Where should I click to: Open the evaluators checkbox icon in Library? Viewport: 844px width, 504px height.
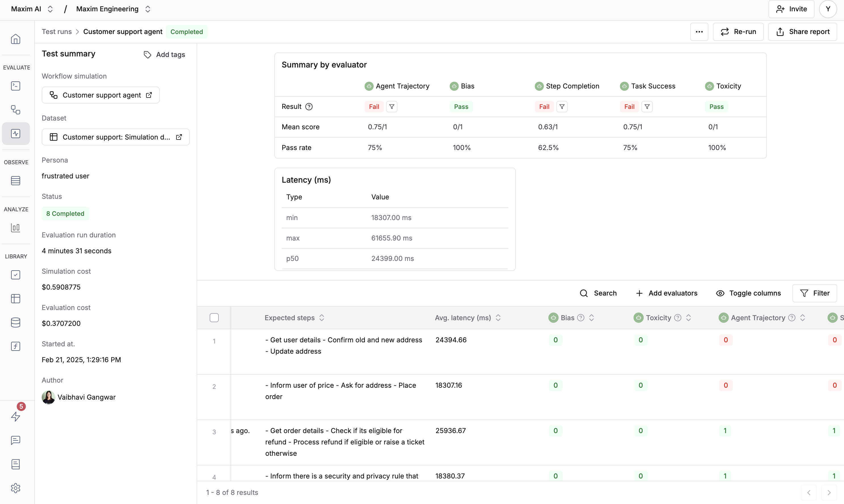click(x=16, y=275)
